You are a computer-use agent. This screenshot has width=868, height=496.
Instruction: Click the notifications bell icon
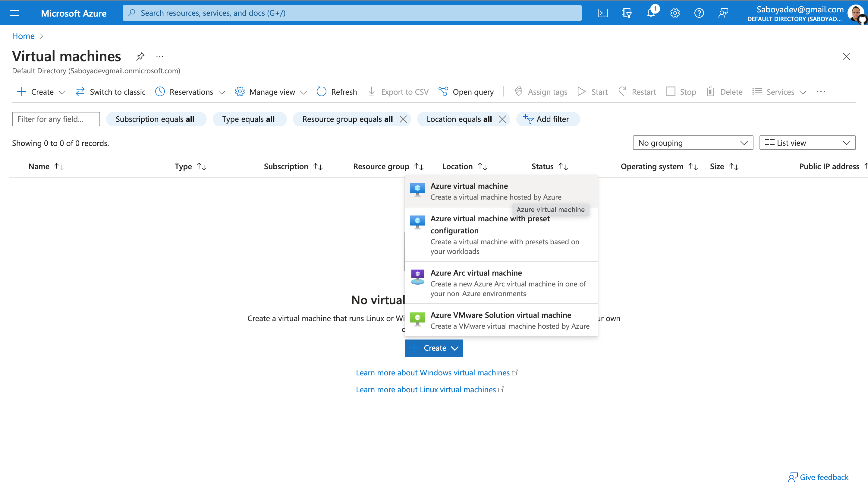[651, 13]
